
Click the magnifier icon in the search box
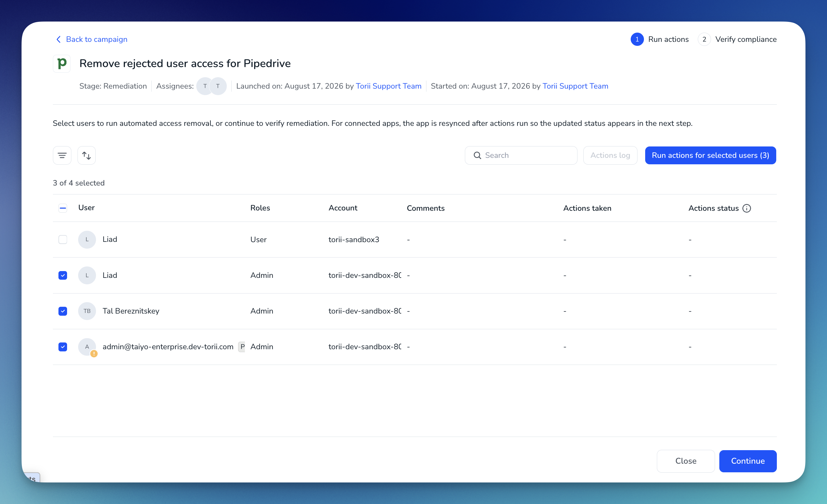tap(477, 155)
